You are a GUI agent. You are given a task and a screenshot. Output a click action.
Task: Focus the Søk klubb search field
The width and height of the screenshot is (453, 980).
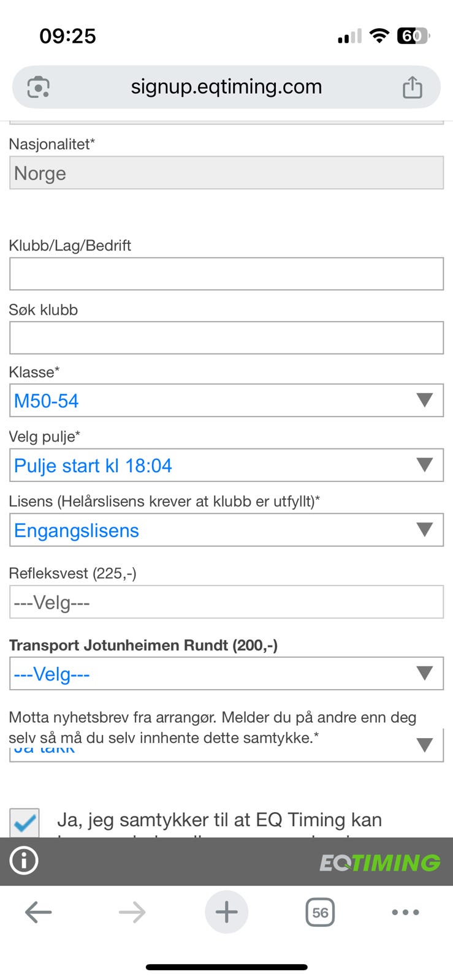tap(226, 338)
